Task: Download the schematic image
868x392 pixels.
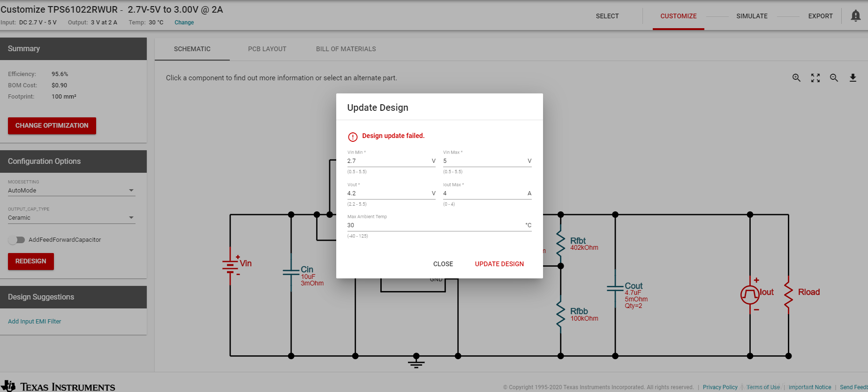Action: [x=853, y=78]
